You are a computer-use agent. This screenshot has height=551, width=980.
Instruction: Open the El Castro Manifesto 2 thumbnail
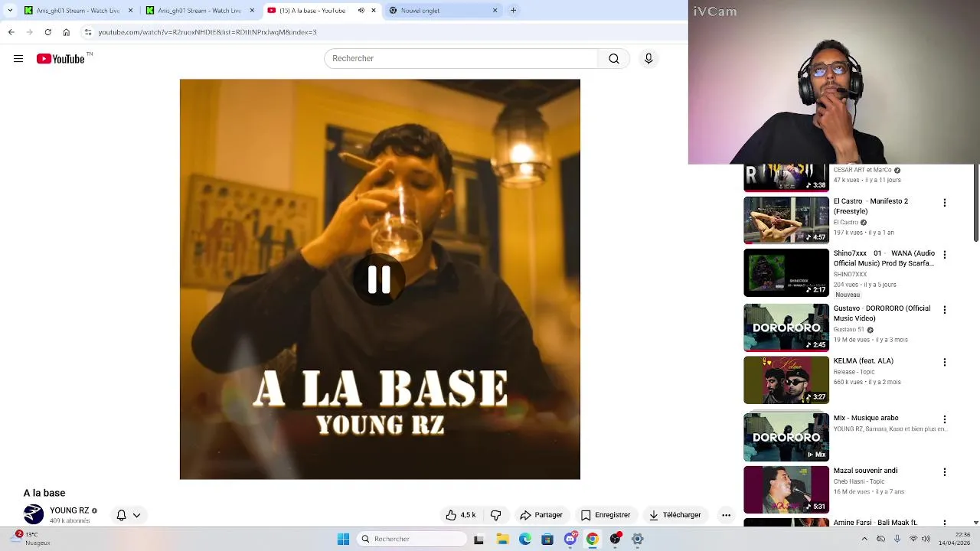click(786, 220)
